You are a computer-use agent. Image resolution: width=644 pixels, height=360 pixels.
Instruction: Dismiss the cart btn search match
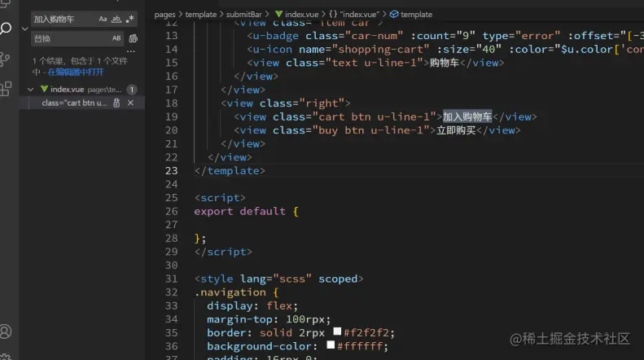tap(130, 103)
